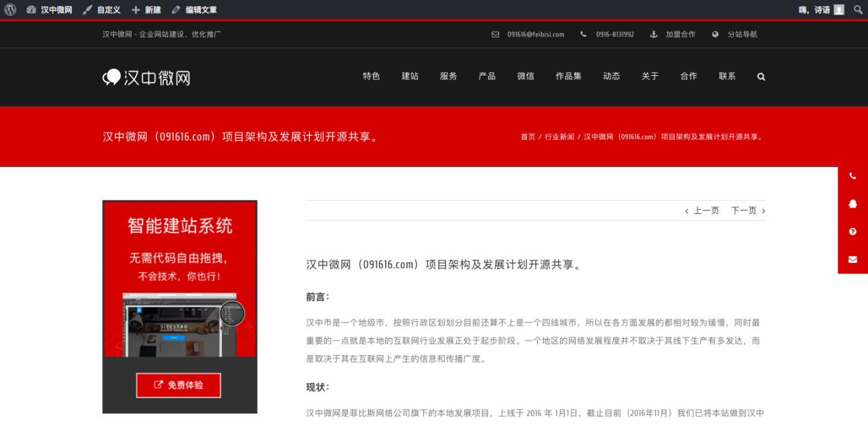Click the 汉中微网 site name in admin bar

[56, 10]
